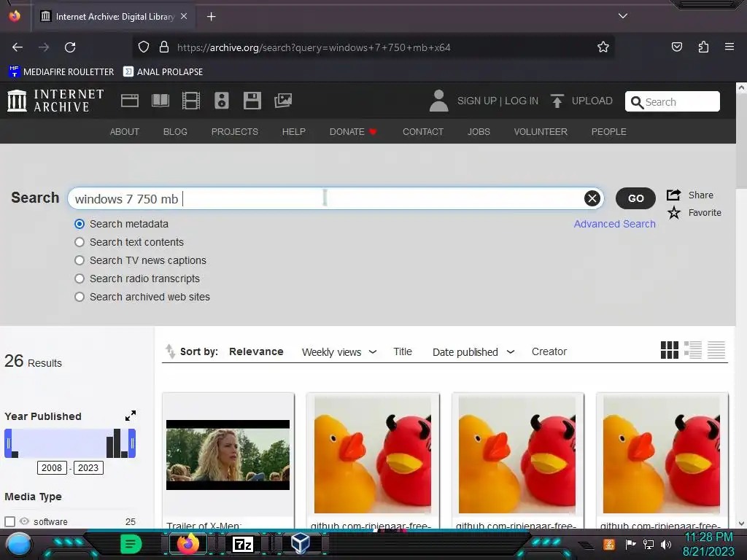Open the DONATE menu item
Screen dimensions: 747x560
click(x=352, y=131)
